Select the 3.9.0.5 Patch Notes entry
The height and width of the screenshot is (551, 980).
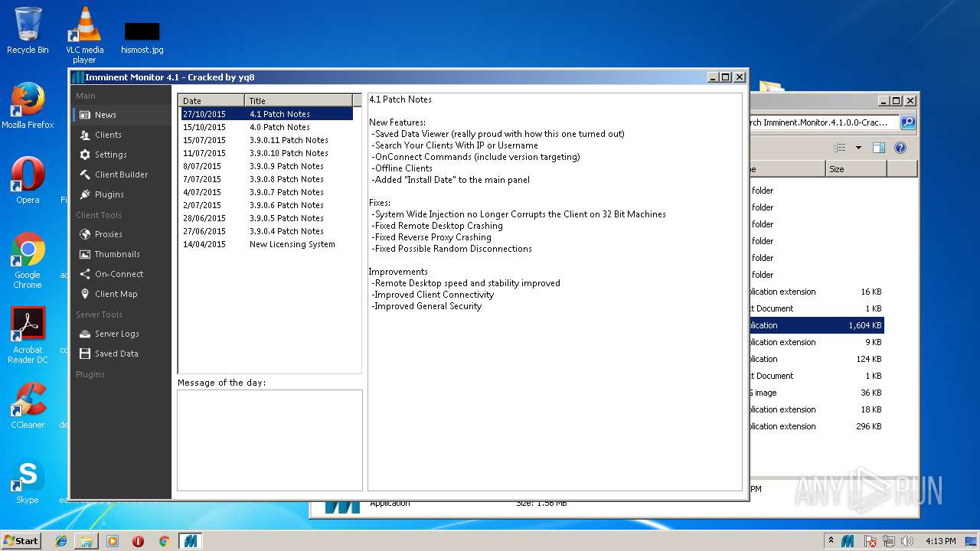[x=267, y=218]
